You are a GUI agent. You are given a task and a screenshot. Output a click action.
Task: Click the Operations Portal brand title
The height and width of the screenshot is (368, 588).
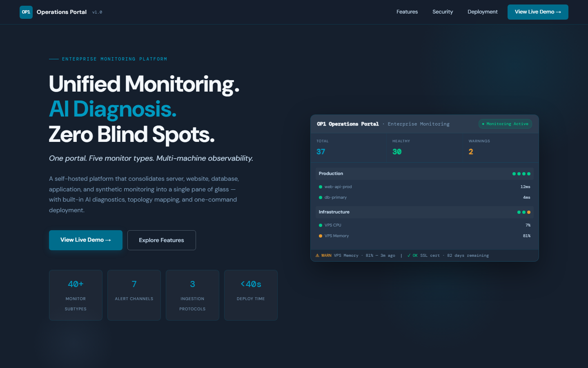pos(62,12)
